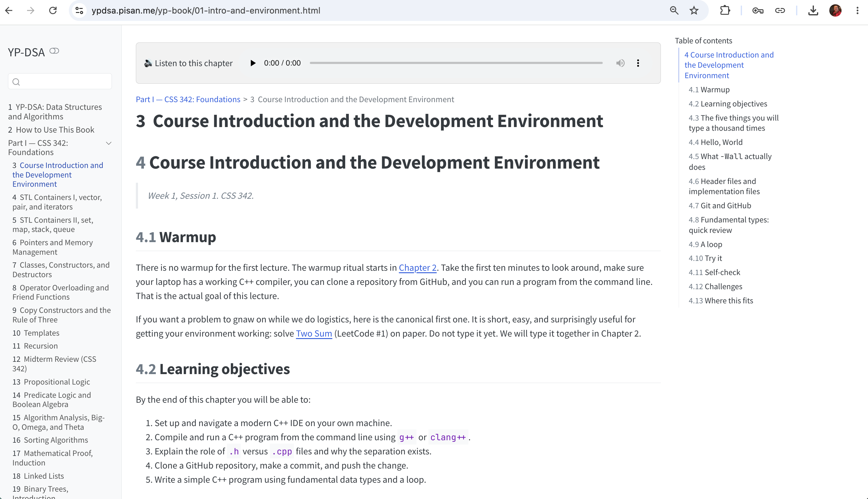Collapse the Part I — CSS 342 section
The width and height of the screenshot is (868, 499).
pos(108,143)
